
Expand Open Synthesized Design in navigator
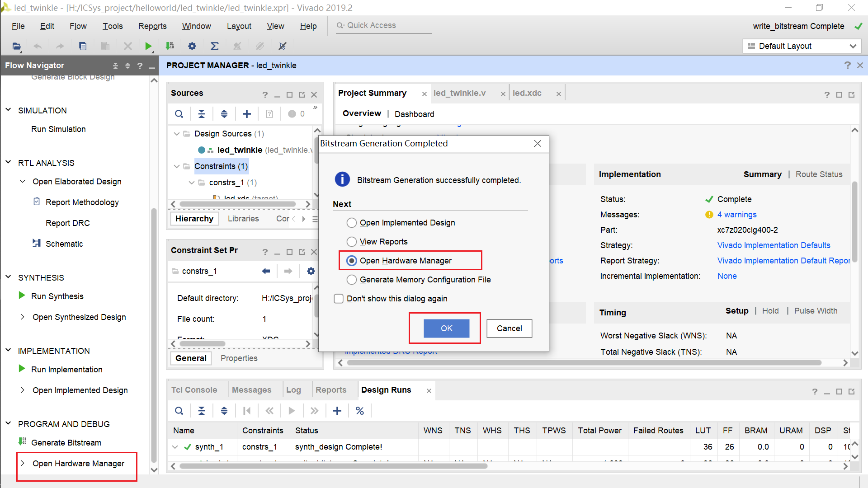23,317
